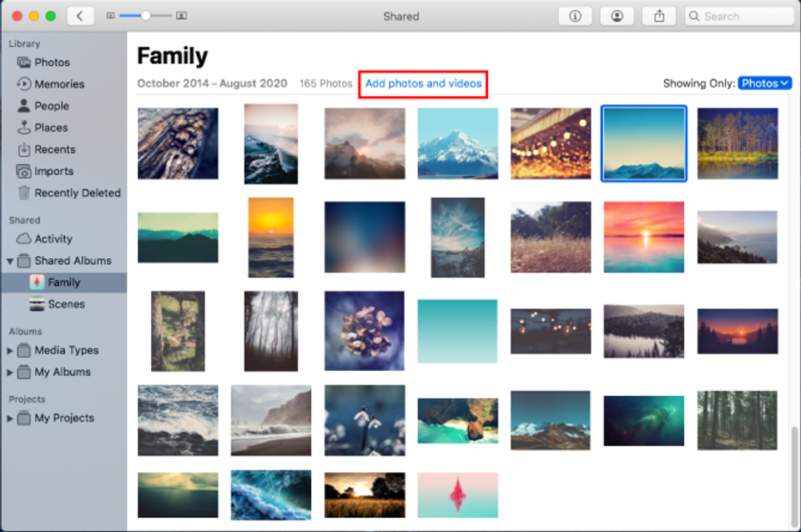The image size is (801, 532).
Task: Click the Places pin icon
Action: [23, 127]
